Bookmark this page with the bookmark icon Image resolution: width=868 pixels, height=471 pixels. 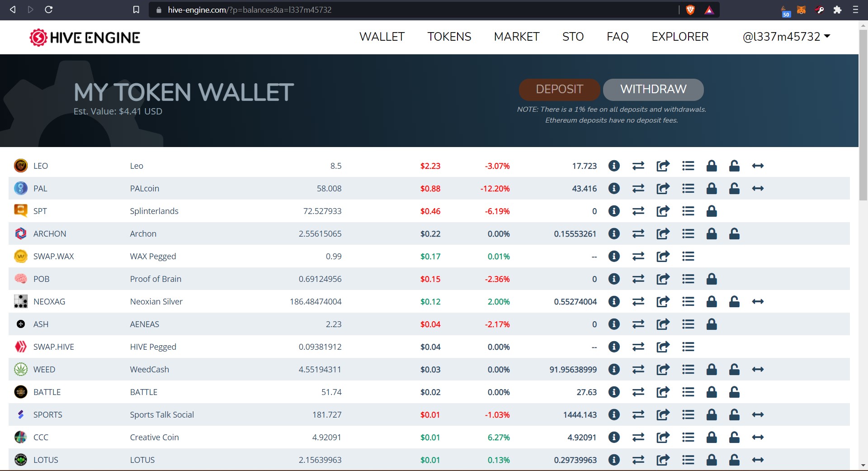136,10
